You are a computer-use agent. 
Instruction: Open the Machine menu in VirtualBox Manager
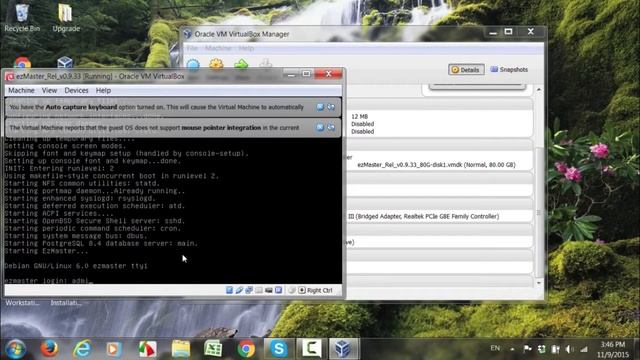(x=218, y=48)
